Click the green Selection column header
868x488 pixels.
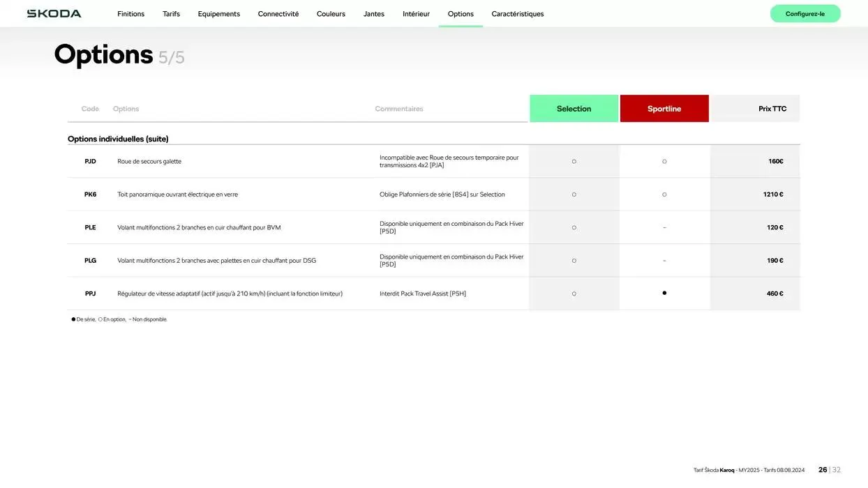pos(574,109)
